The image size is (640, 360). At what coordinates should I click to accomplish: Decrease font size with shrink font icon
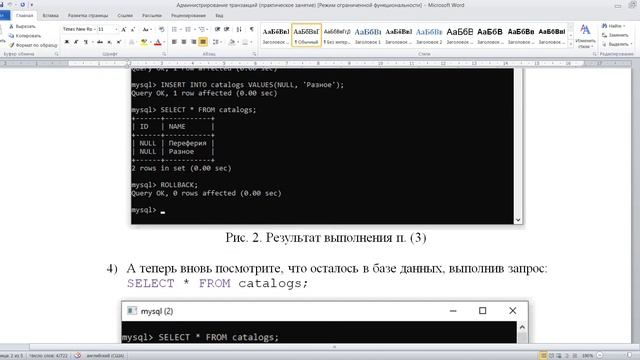point(133,29)
